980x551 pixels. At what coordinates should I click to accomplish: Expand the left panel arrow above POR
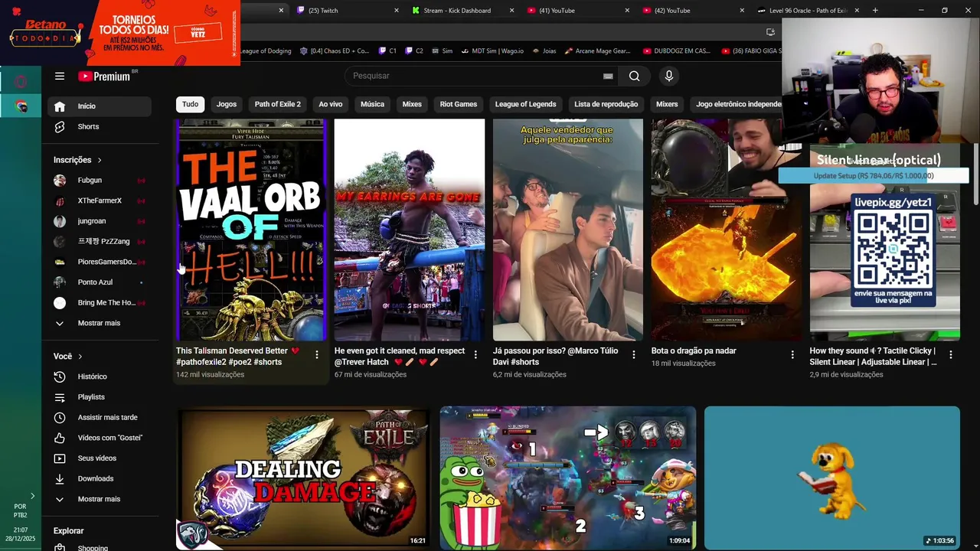point(32,497)
